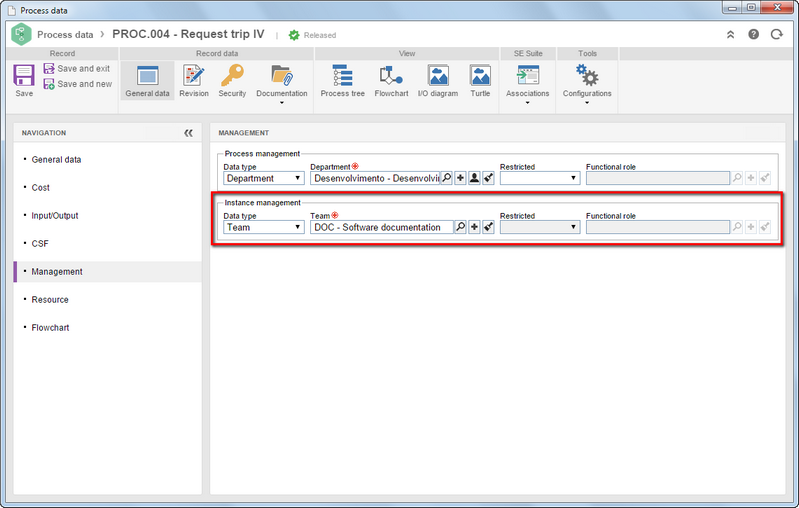Screen dimensions: 799x508
Task: Expand the Configurations gear menu
Action: tap(587, 84)
